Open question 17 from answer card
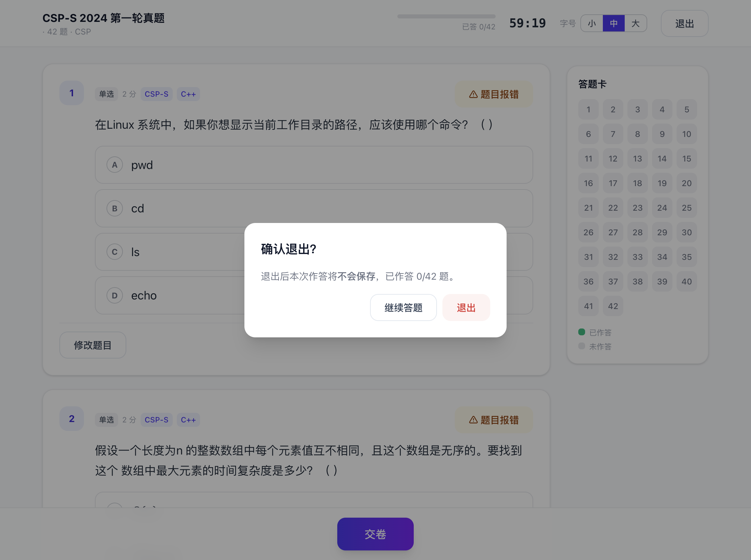 (613, 183)
